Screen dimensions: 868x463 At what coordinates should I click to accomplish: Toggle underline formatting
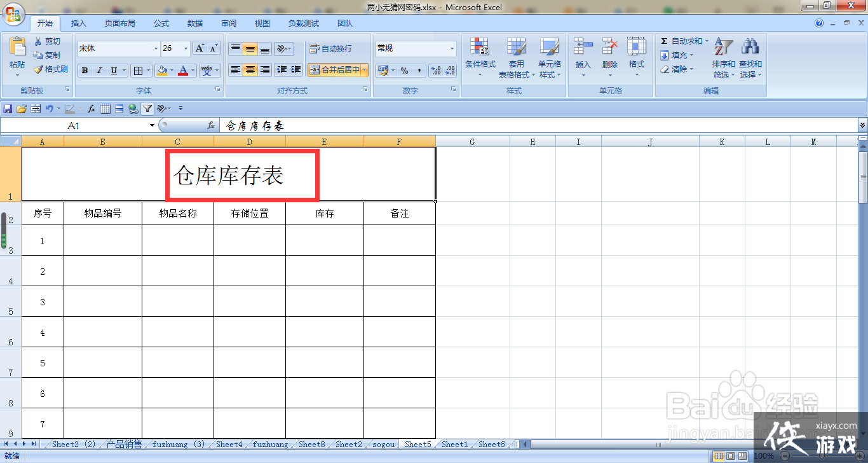click(114, 71)
